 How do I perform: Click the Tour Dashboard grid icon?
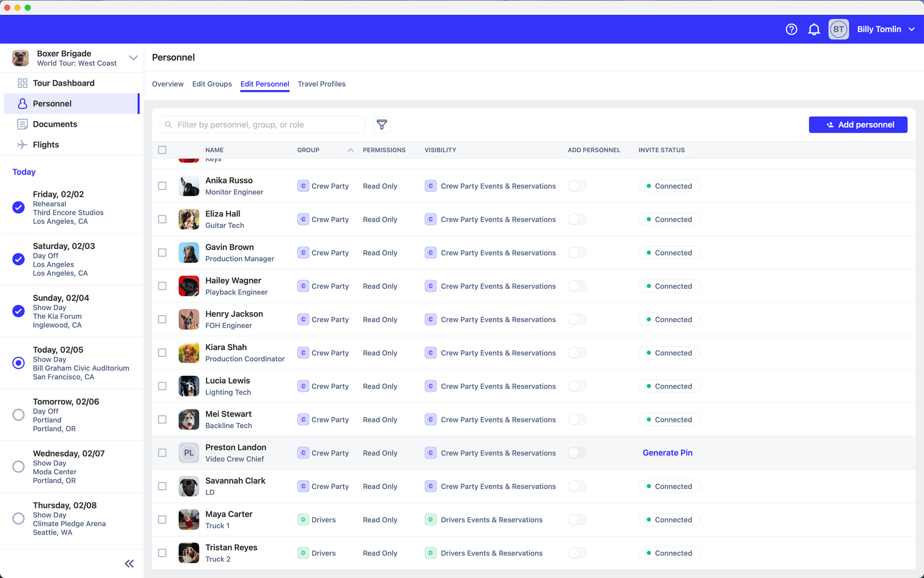22,83
